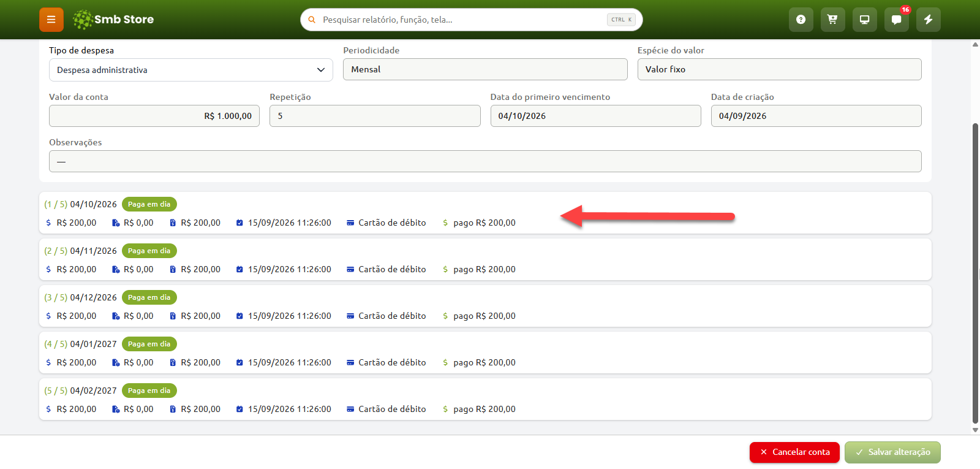Image resolution: width=980 pixels, height=469 pixels.
Task: Click the Espécie do valor field
Action: click(x=779, y=69)
